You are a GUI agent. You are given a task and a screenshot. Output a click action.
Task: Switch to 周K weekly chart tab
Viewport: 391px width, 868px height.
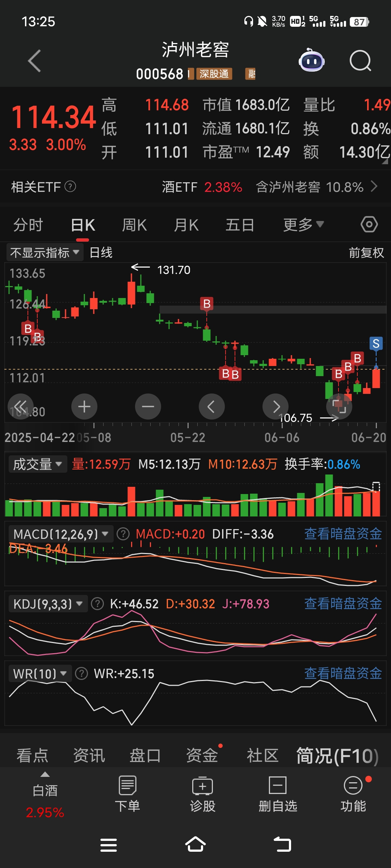click(x=134, y=225)
